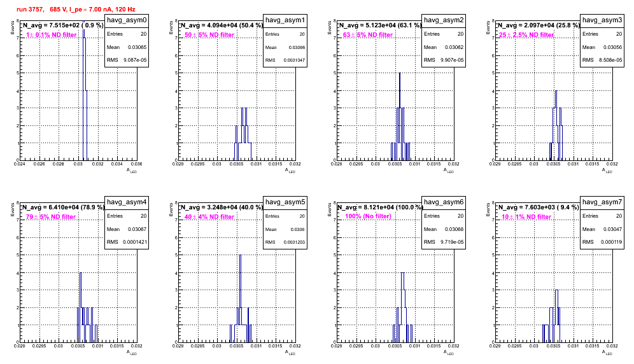Click the 63± 5% ND filter label

click(x=368, y=35)
